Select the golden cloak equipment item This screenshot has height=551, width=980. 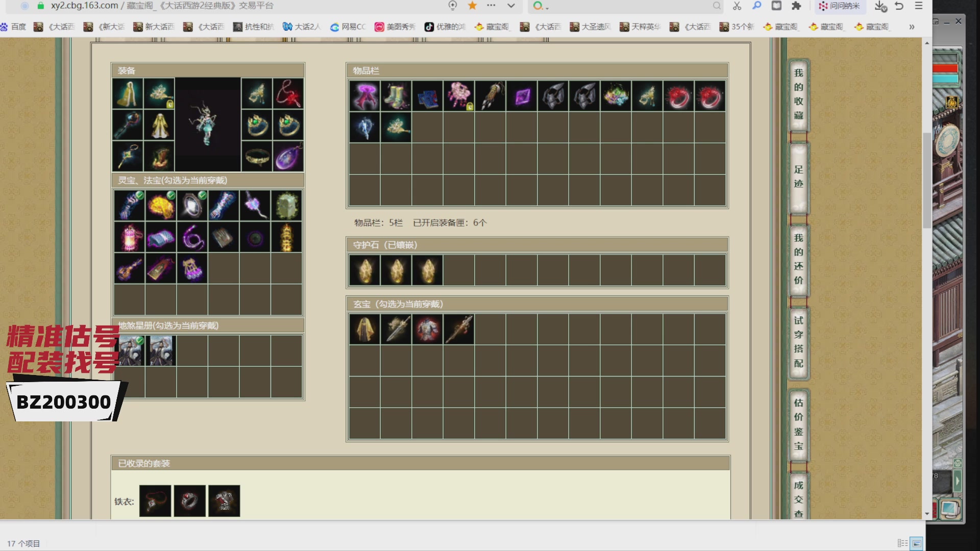tap(128, 94)
